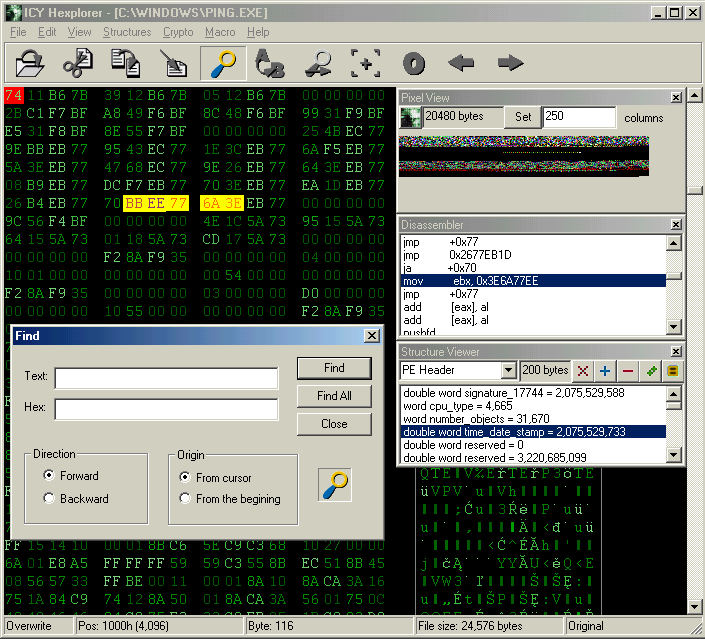
Task: Click the Copy toolbar icon
Action: click(126, 63)
